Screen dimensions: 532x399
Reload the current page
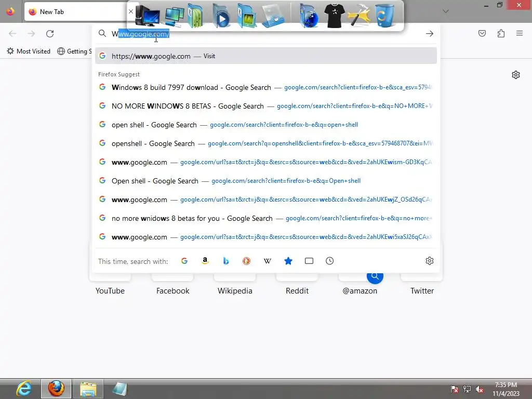(x=50, y=34)
